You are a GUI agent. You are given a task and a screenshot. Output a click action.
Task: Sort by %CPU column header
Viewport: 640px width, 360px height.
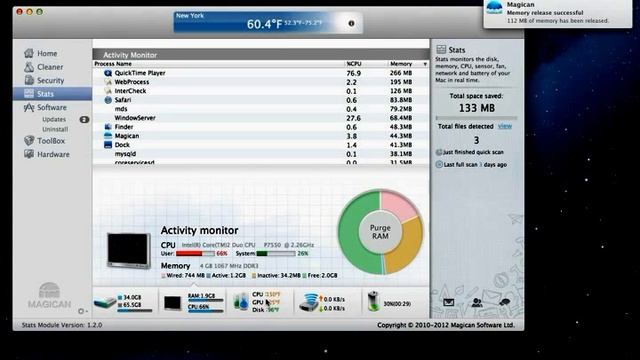point(354,64)
